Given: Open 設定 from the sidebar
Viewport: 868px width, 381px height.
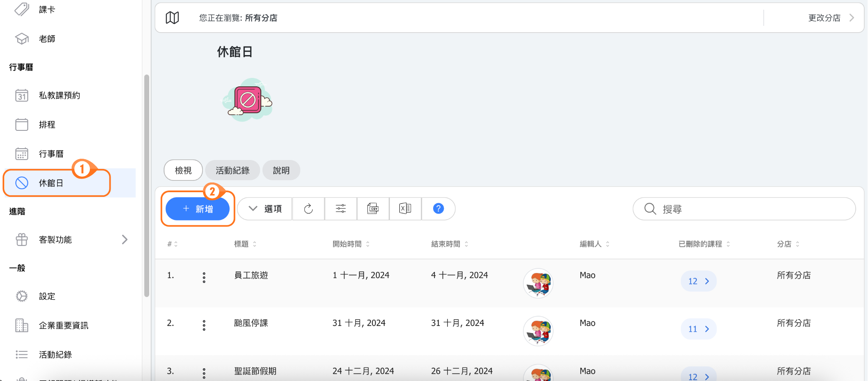Looking at the screenshot, I should [x=47, y=296].
